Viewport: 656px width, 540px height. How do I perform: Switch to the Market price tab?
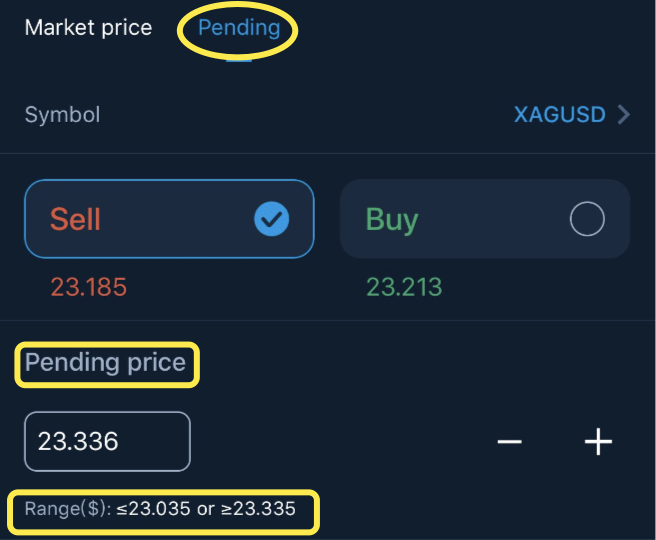[88, 28]
